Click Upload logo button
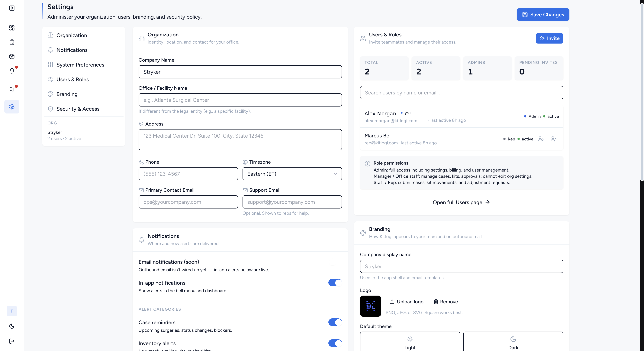 click(x=407, y=302)
